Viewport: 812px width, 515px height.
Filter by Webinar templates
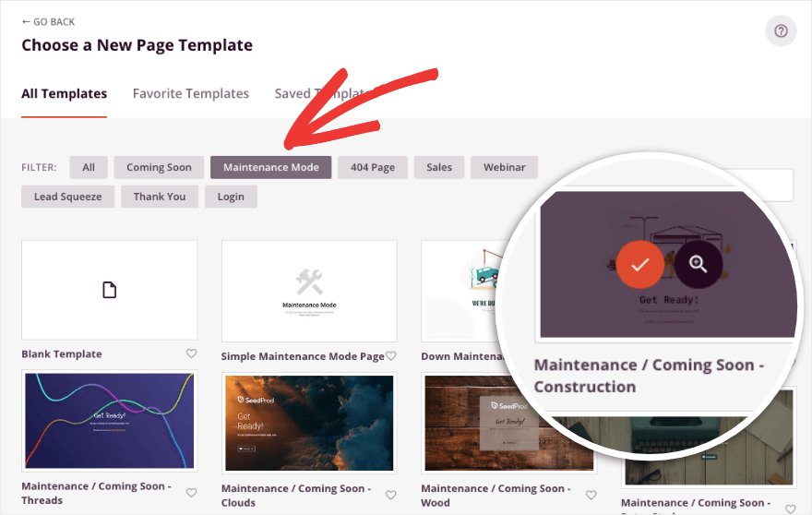(x=505, y=167)
